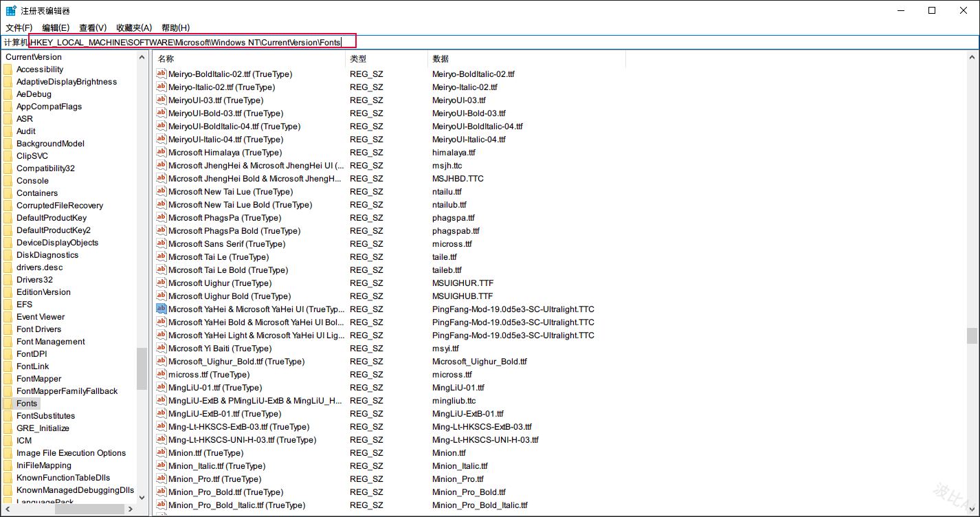This screenshot has height=517, width=980.
Task: Click the value list vertical scrollbar thumb
Action: coord(972,335)
